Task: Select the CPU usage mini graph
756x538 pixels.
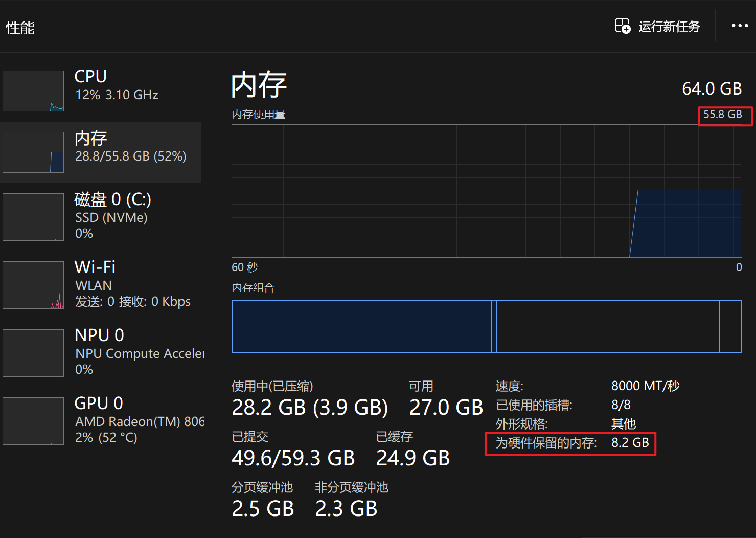Action: (33, 91)
